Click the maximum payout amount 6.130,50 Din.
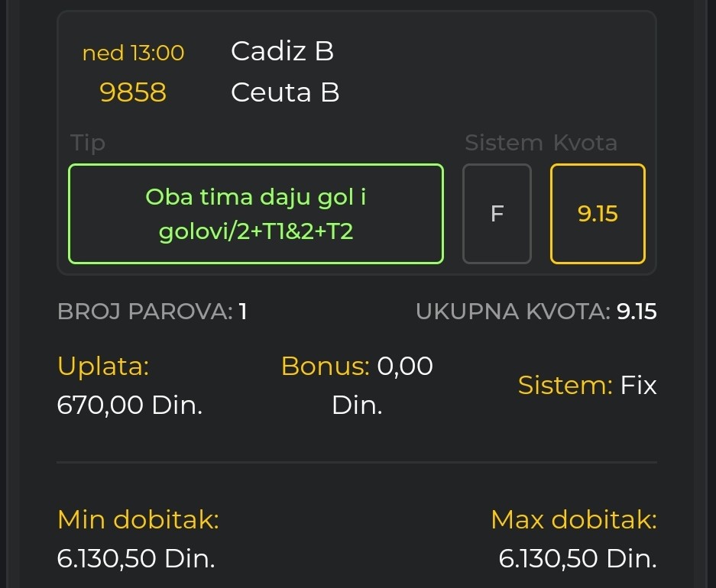 pyautogui.click(x=577, y=559)
